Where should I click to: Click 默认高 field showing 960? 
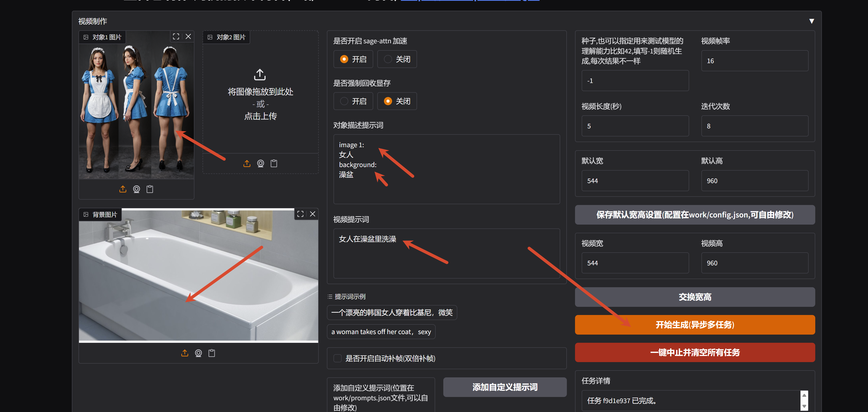tap(754, 181)
